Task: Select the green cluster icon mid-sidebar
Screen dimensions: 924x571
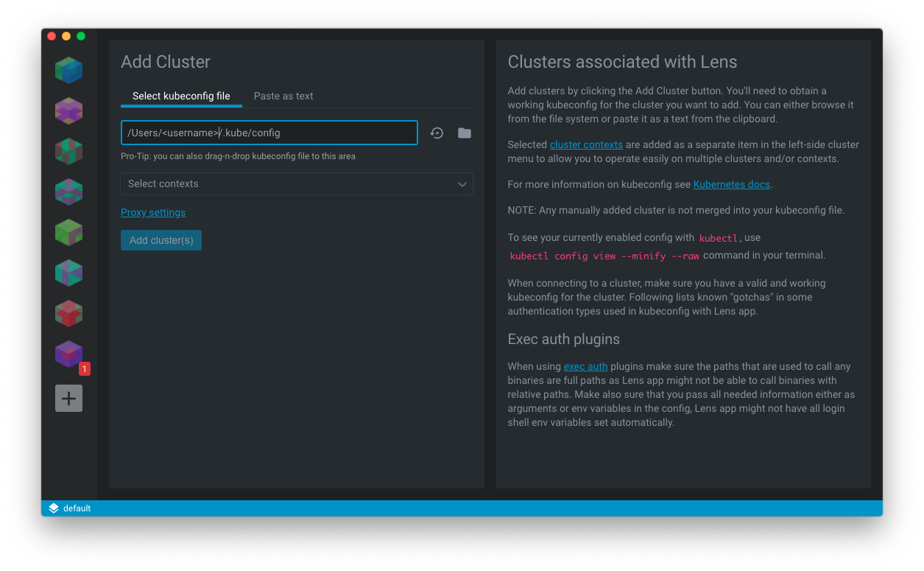Action: 68,232
